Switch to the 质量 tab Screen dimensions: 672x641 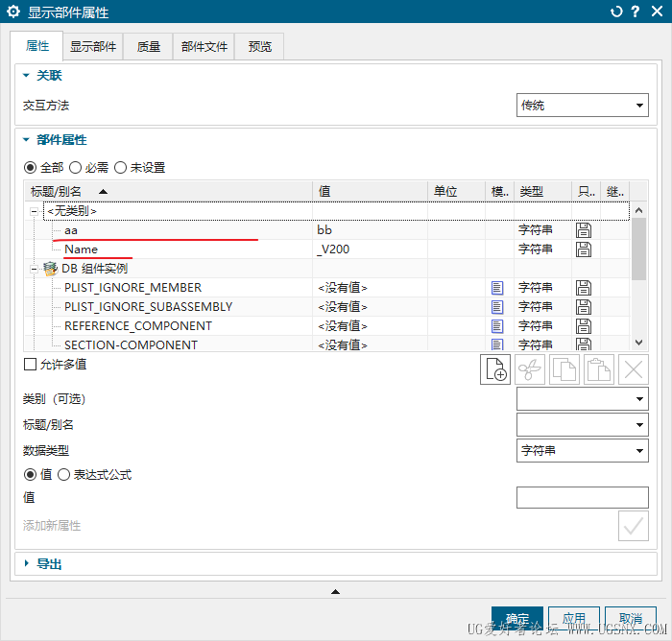[x=148, y=47]
